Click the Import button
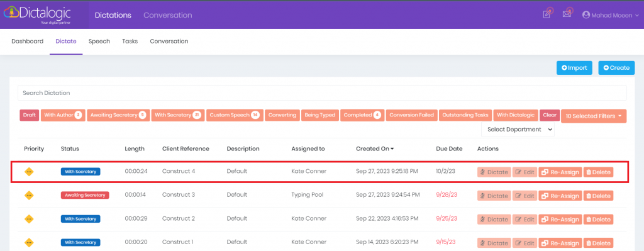 [x=574, y=68]
